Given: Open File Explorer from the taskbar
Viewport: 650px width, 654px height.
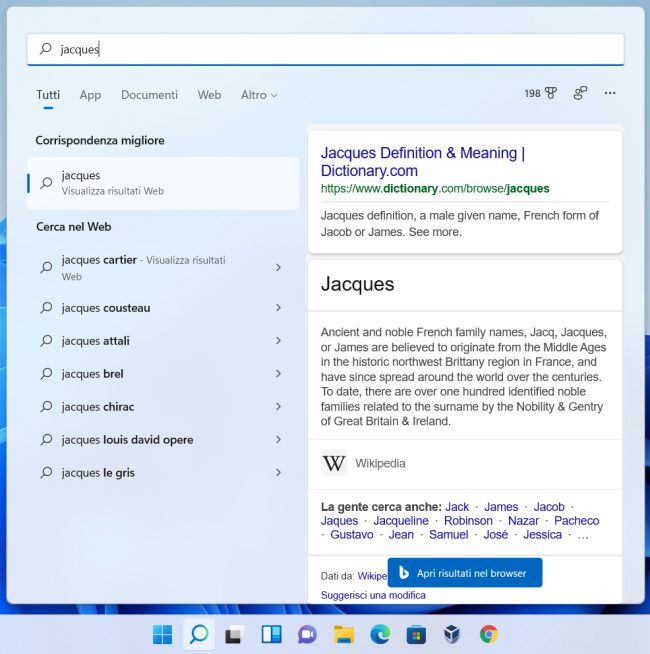Looking at the screenshot, I should click(x=344, y=634).
